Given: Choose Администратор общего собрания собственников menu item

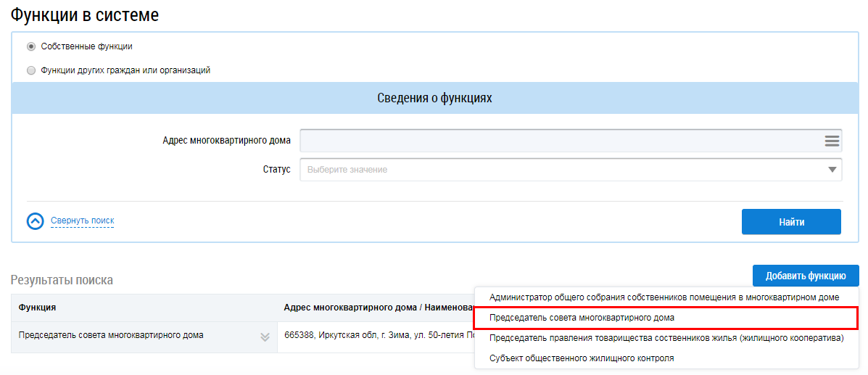Looking at the screenshot, I should tap(664, 297).
